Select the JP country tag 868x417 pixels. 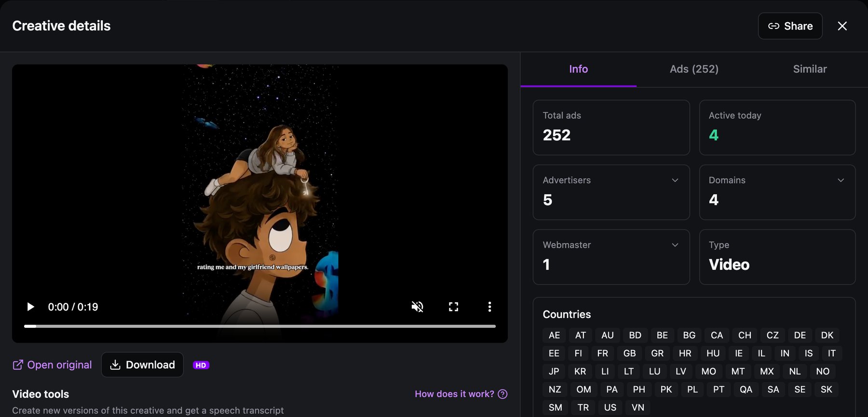pyautogui.click(x=554, y=371)
